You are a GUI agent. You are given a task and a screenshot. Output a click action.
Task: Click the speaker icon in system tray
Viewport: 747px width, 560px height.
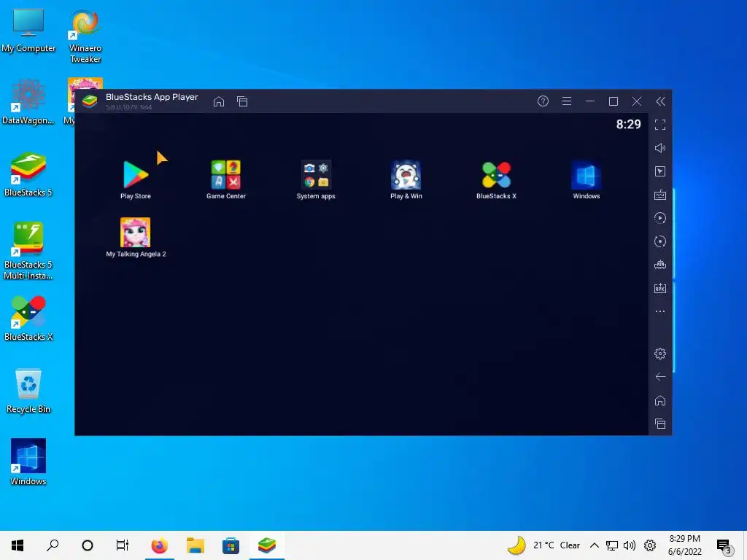(x=630, y=545)
